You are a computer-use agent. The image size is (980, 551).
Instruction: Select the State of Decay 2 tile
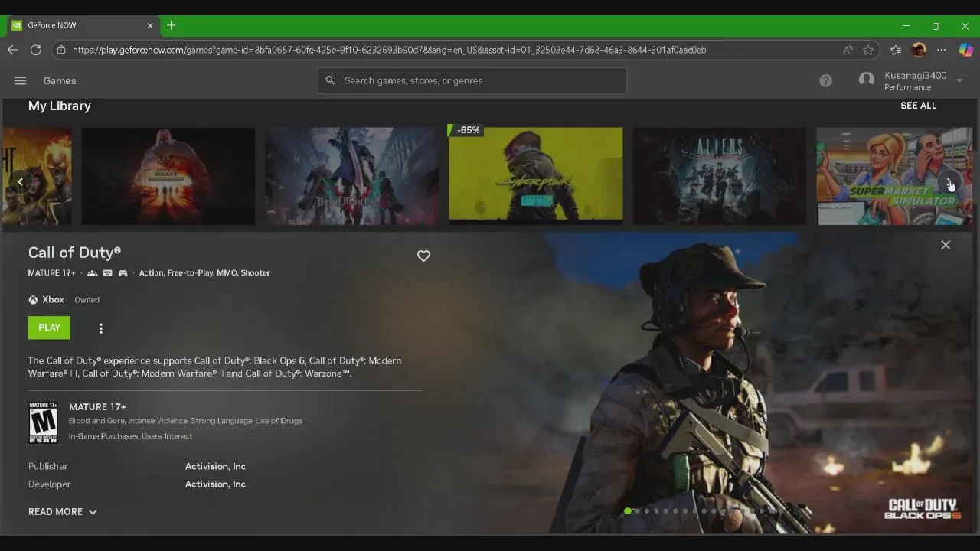coord(168,176)
